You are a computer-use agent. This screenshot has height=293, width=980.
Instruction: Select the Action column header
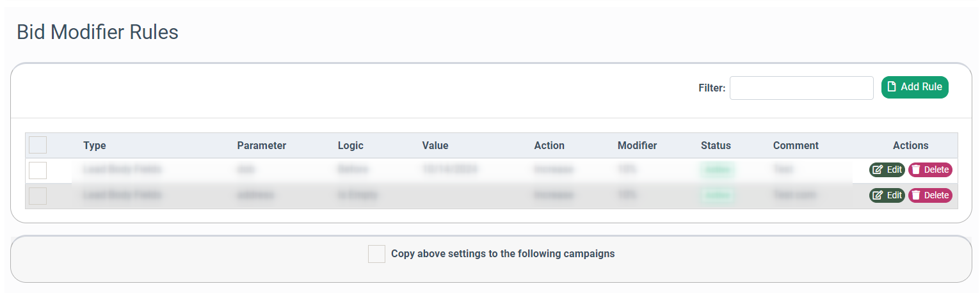click(x=549, y=145)
